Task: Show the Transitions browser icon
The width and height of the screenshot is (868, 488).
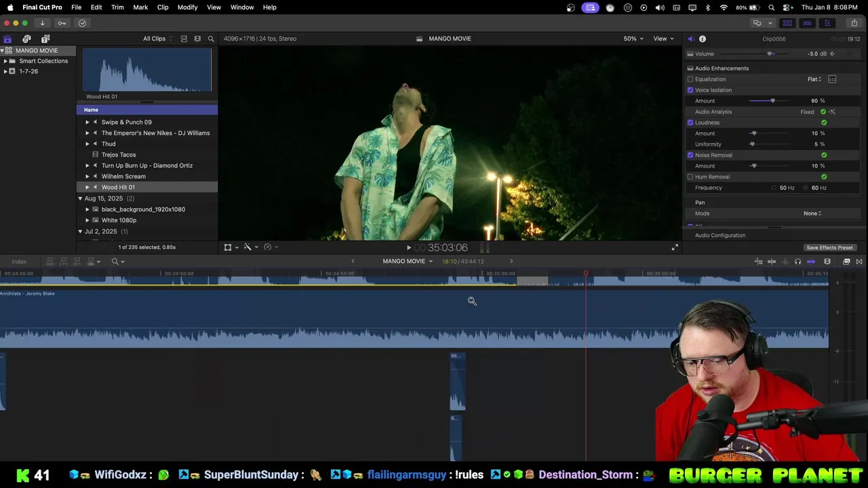Action: [859, 262]
